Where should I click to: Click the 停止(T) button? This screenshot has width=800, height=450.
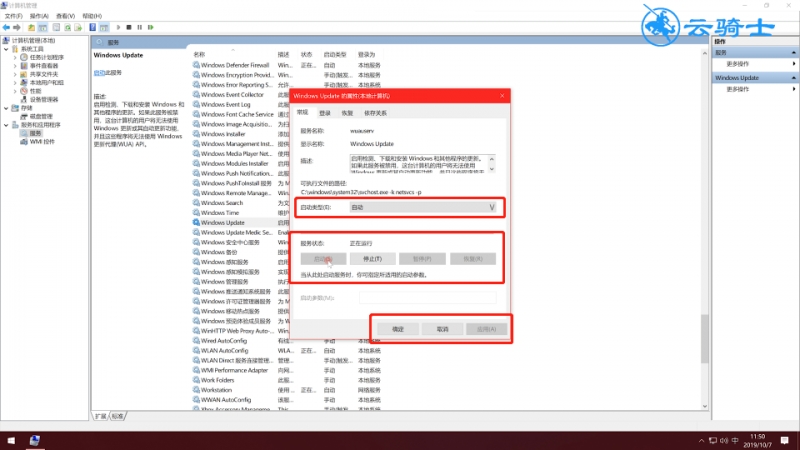pos(372,259)
